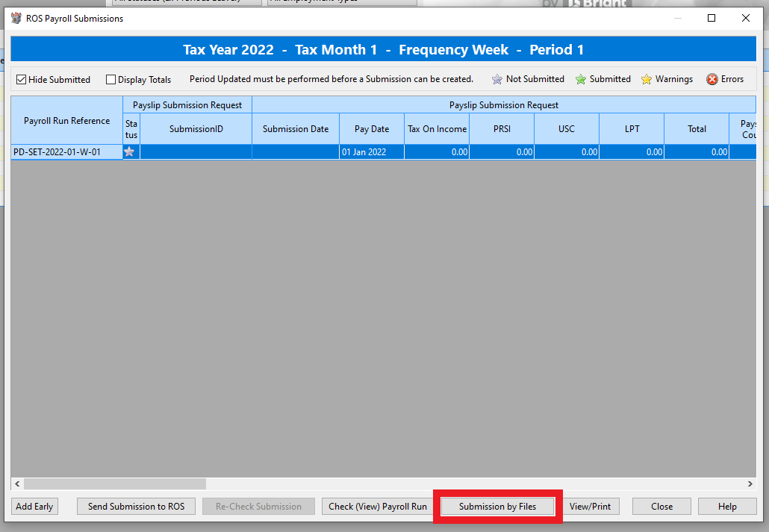Click the Submitted green star legend icon
This screenshot has height=532, width=769.
581,79
